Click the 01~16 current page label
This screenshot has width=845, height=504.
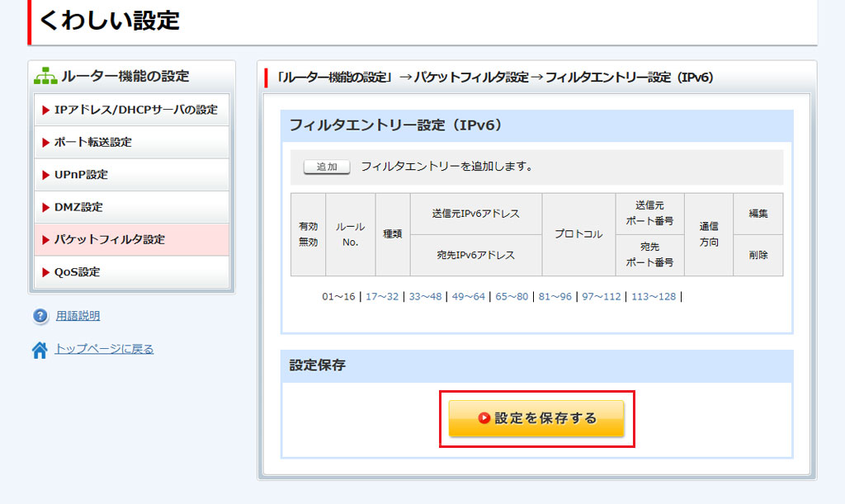[338, 297]
